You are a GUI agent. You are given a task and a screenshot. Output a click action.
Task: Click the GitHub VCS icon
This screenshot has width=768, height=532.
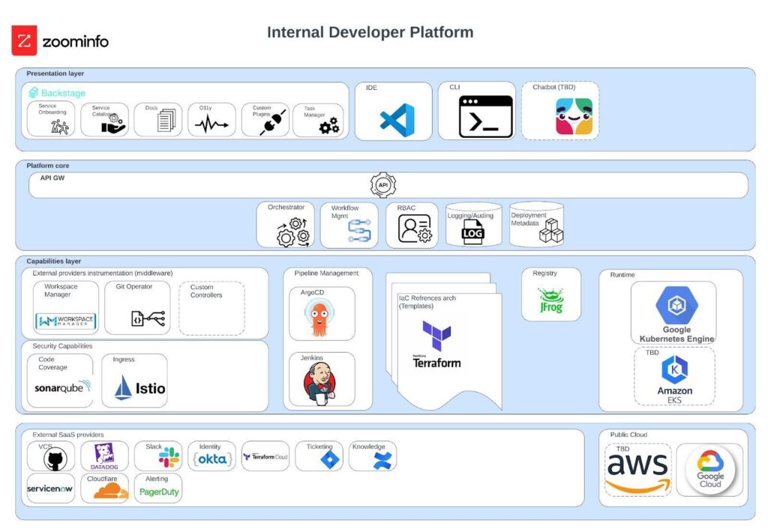52,459
